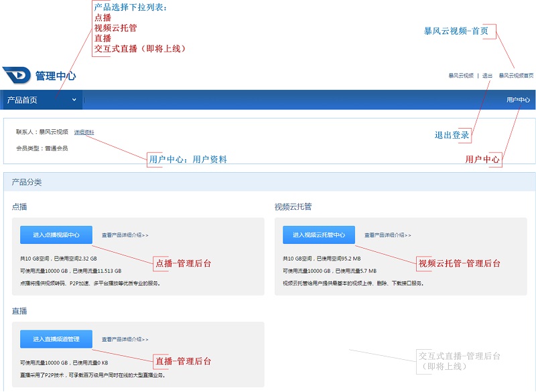This screenshot has width=536, height=392.
Task: Visit the 暴风云视频首页 link
Action: point(515,76)
